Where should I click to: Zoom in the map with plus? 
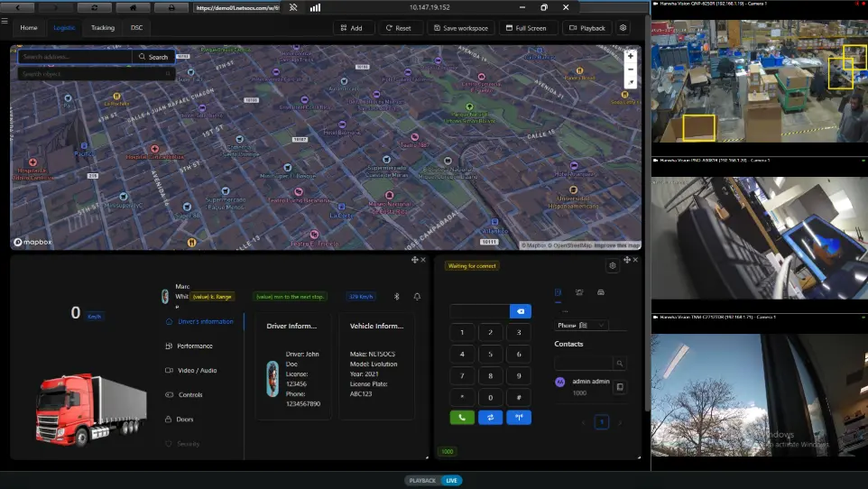pyautogui.click(x=631, y=56)
